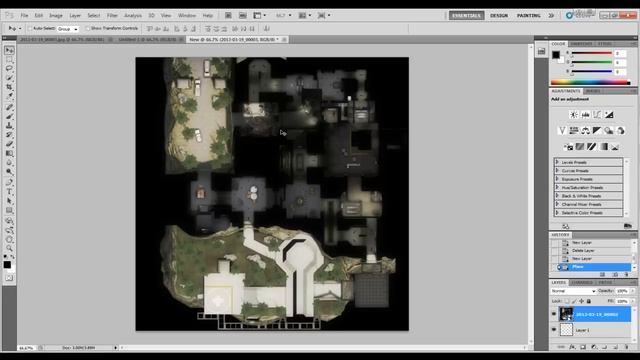The height and width of the screenshot is (360, 640).
Task: Toggle lock transparent pixels
Action: 567,301
